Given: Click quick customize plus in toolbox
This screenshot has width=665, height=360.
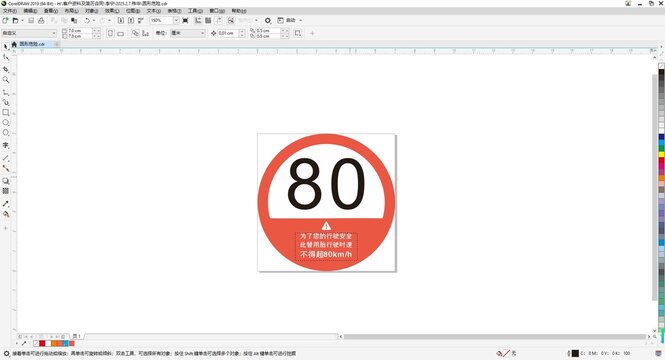Looking at the screenshot, I should tap(6, 228).
